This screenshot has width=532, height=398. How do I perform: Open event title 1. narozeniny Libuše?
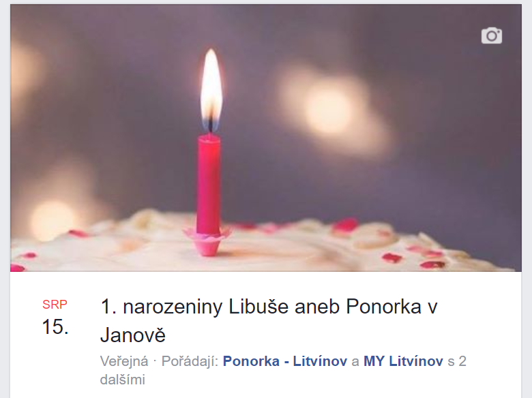tap(269, 321)
